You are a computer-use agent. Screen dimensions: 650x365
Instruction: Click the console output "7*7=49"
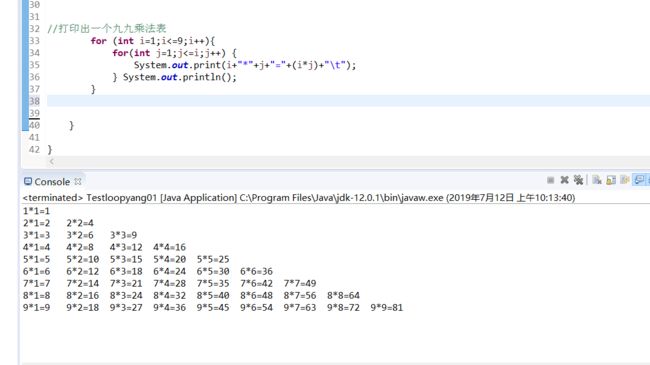pyautogui.click(x=300, y=283)
